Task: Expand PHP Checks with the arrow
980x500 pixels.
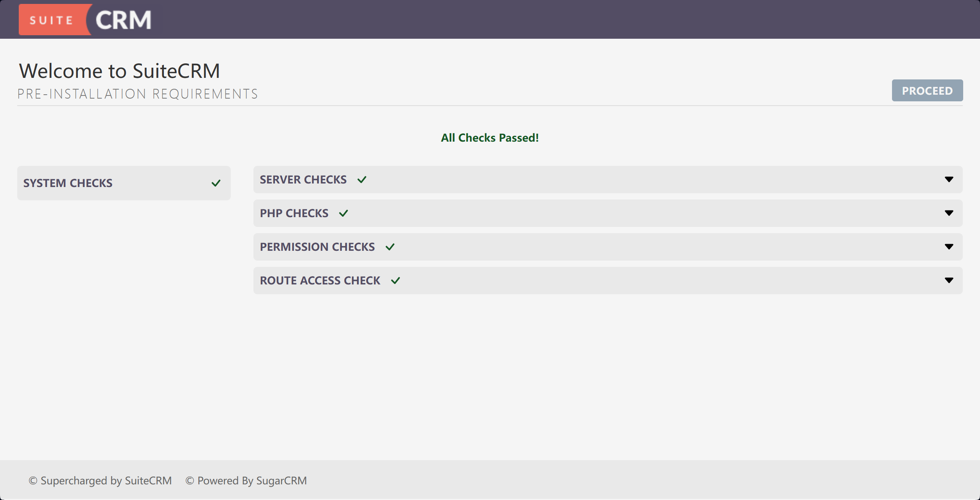Action: (949, 213)
